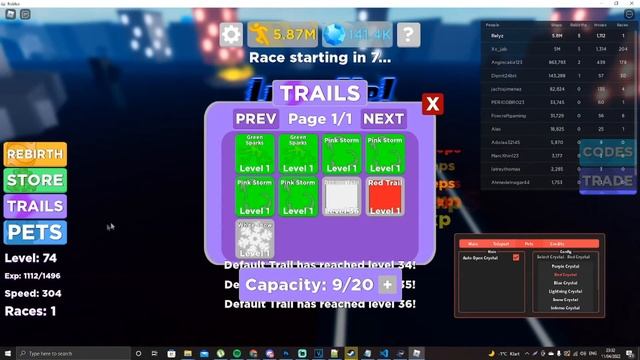Select the Red Trail tile
640x360 pixels.
[x=385, y=196]
